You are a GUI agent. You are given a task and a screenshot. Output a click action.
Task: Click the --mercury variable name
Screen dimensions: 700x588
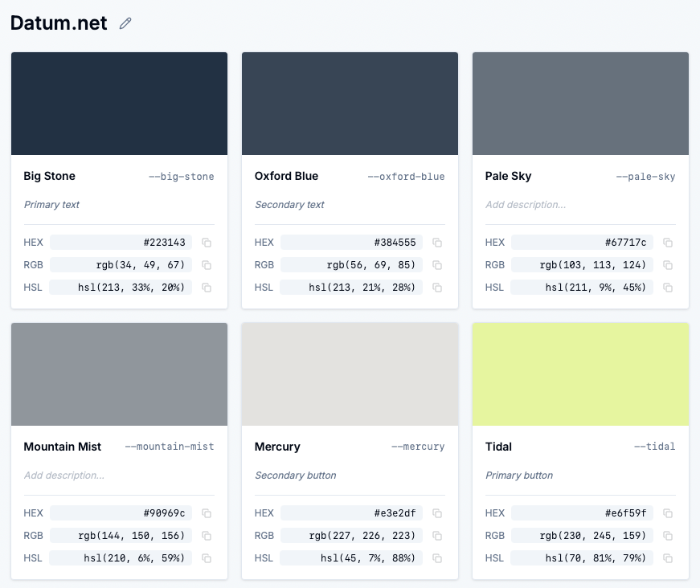point(418,447)
